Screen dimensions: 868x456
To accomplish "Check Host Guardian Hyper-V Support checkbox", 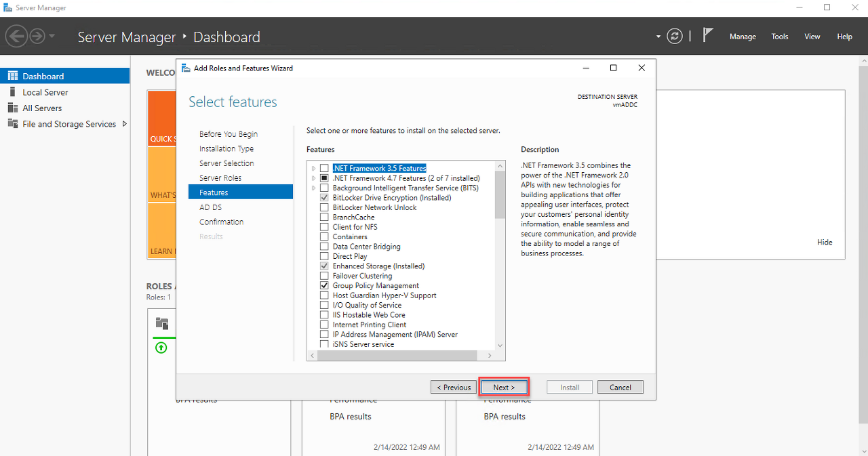I will click(x=324, y=295).
